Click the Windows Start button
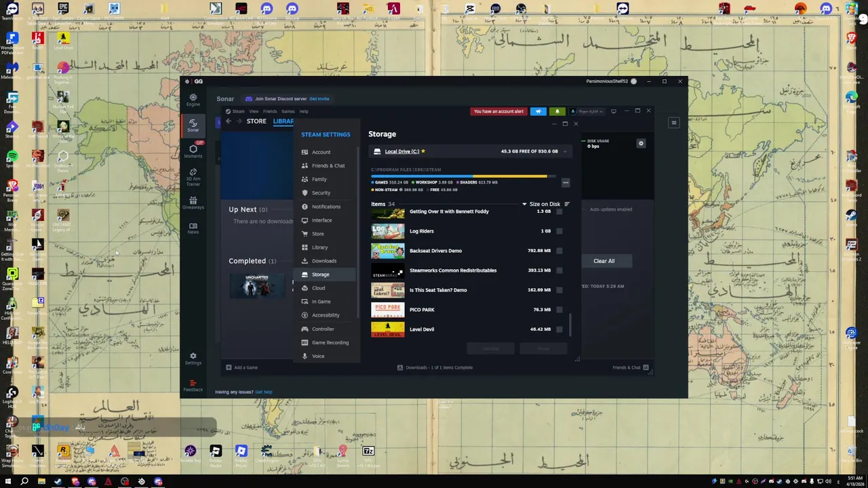Viewport: 868px width, 488px height. coord(8,482)
